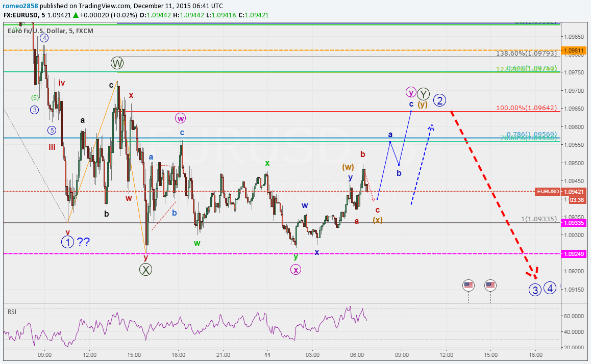Select the 'Euro Fx/U.S. Dollar, 5, FXCM' chart title
Viewport: 591px width, 364px height.
click(51, 31)
